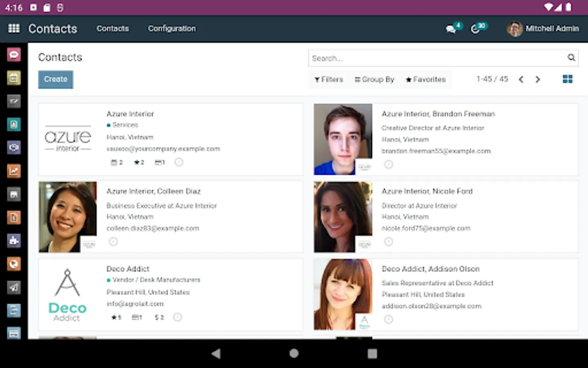Viewport: 588px width, 368px height.
Task: Open the olive Calendar app in sidebar
Action: 13,78
